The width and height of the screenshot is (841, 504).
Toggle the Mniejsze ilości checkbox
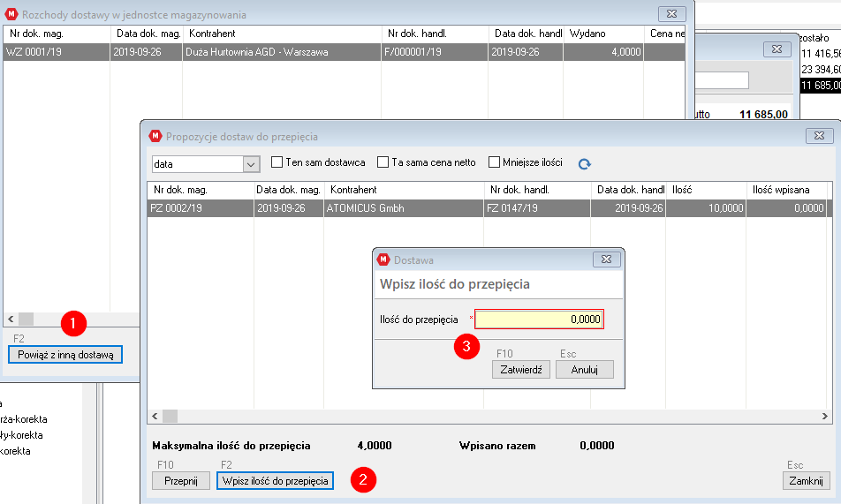tap(494, 162)
